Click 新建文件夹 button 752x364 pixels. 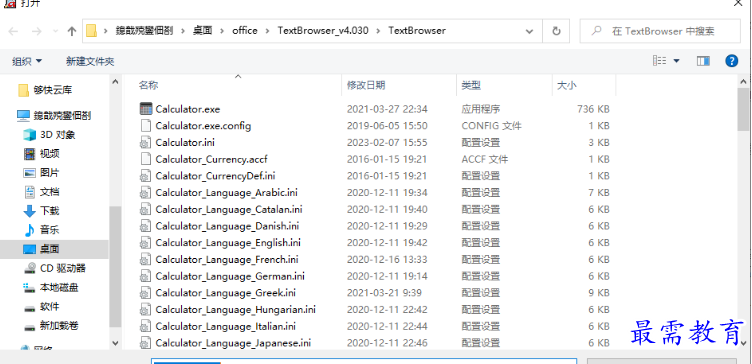pos(90,61)
